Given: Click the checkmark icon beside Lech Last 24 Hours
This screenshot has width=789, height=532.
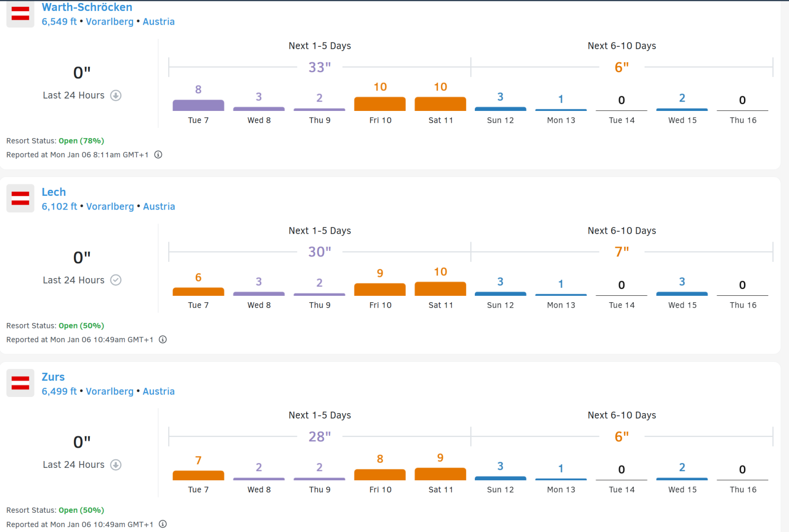Looking at the screenshot, I should [116, 280].
